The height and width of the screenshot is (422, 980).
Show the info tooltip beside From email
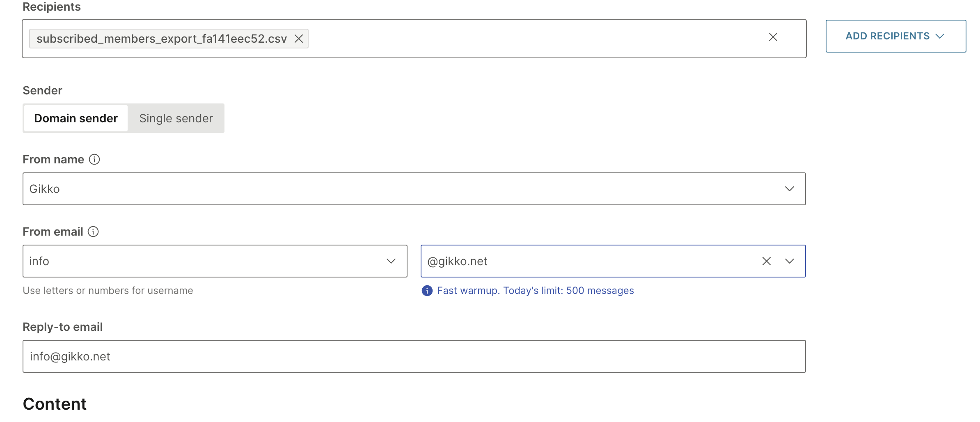(x=94, y=232)
